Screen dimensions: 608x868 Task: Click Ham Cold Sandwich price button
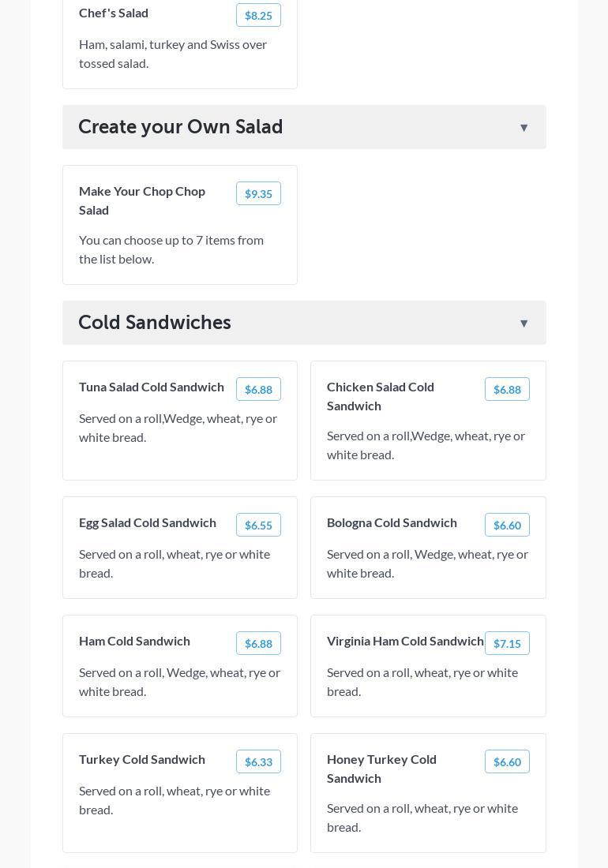tap(258, 644)
